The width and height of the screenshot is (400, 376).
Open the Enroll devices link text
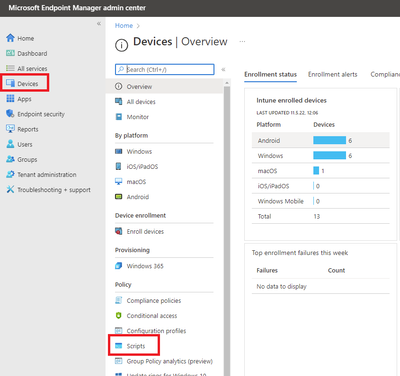[145, 231]
